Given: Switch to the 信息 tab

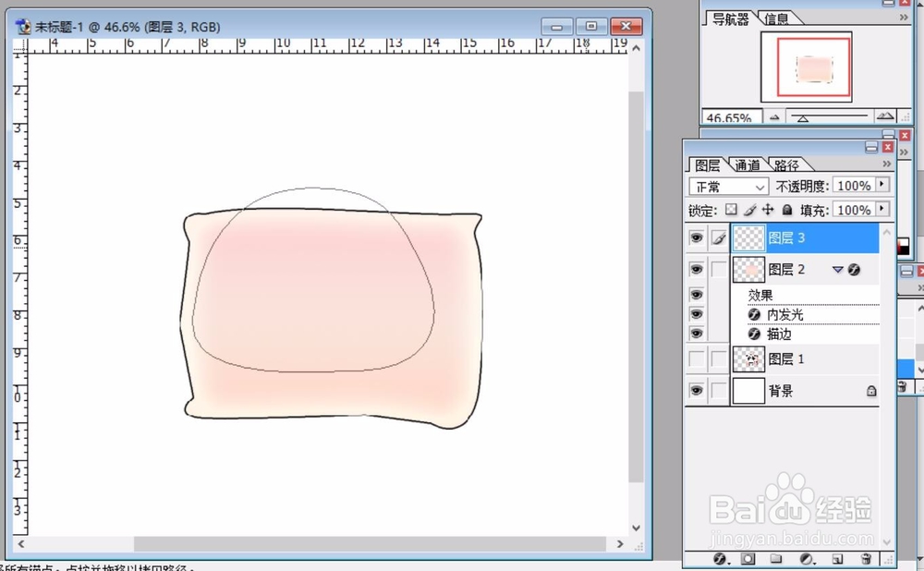Looking at the screenshot, I should (776, 18).
